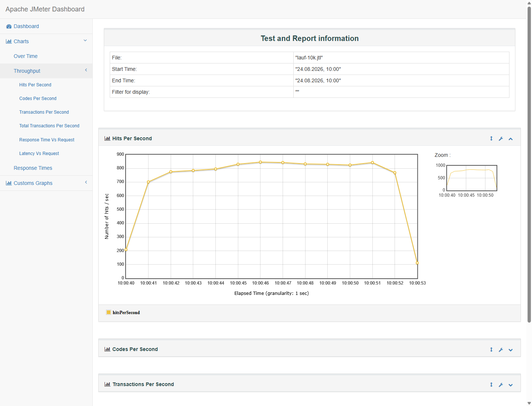532x406 pixels.
Task: Expand the Codes Per Second panel
Action: (x=511, y=350)
